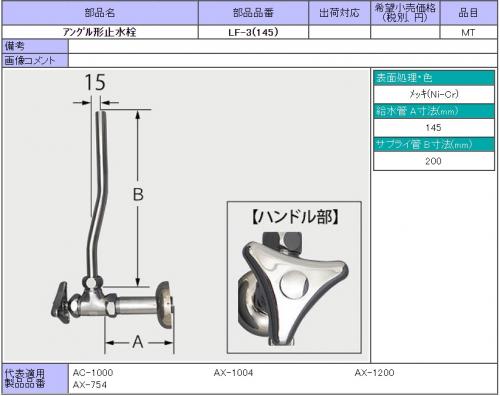This screenshot has width=500, height=396.
Task: Click the 部品品番 column header
Action: pyautogui.click(x=253, y=13)
